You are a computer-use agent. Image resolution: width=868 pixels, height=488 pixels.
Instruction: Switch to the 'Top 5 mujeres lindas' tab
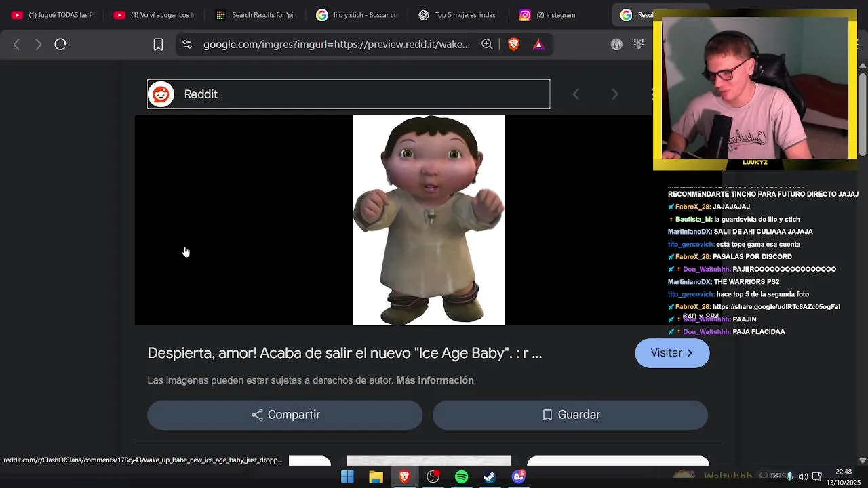pos(460,15)
